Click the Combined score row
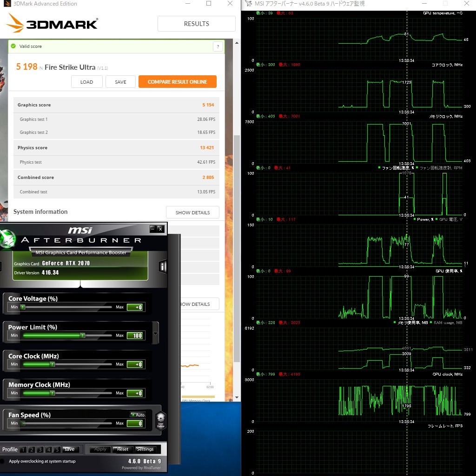Image resolution: width=476 pixels, height=476 pixels. (x=116, y=178)
